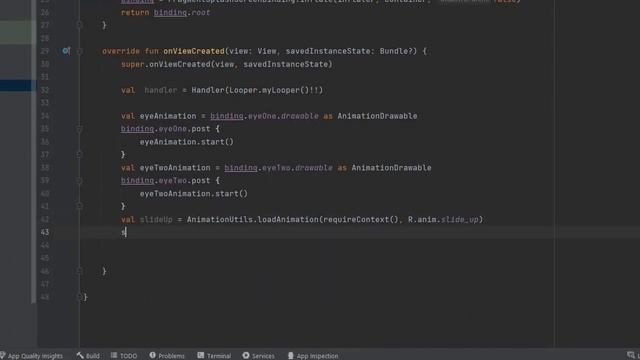Click eyeTwoAnimation.start() call

click(193, 194)
